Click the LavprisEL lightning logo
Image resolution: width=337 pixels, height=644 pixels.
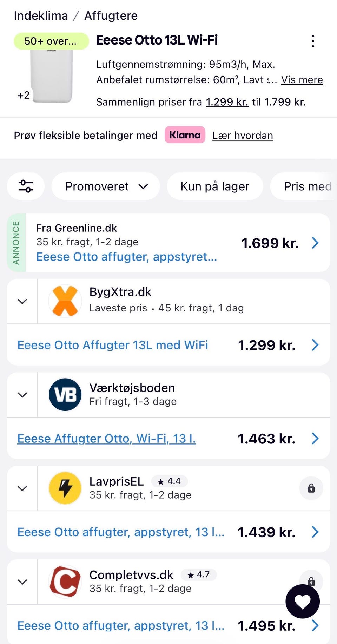[x=65, y=488]
